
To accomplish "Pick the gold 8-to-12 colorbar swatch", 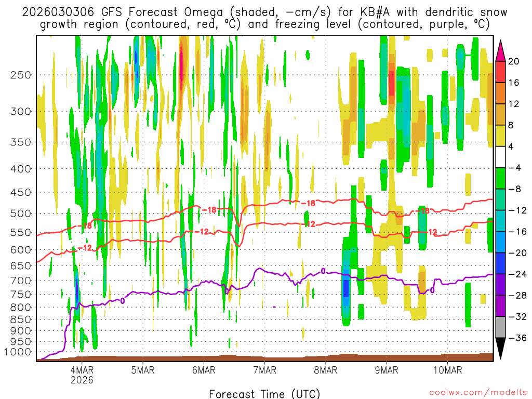I will click(x=500, y=114).
